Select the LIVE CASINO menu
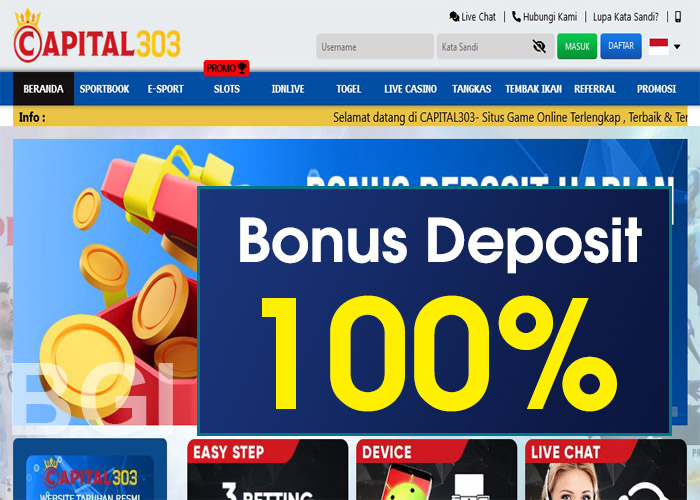Image resolution: width=700 pixels, height=500 pixels. click(x=410, y=89)
